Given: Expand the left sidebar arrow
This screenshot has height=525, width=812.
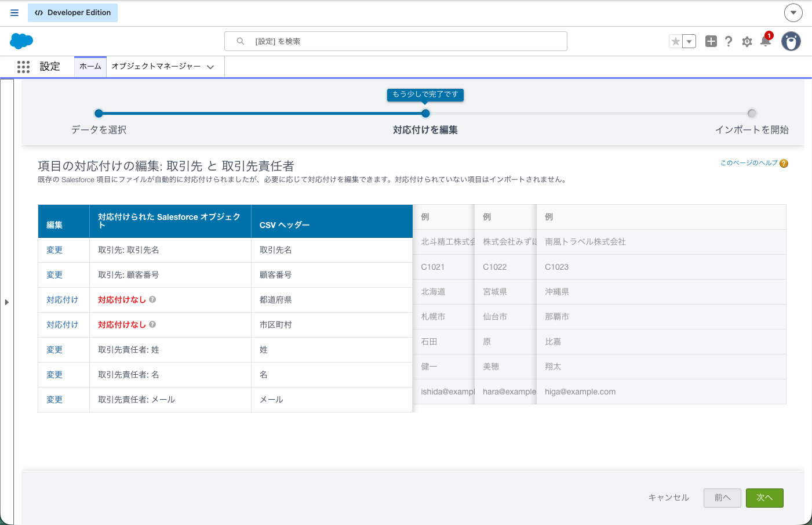Looking at the screenshot, I should tap(7, 302).
